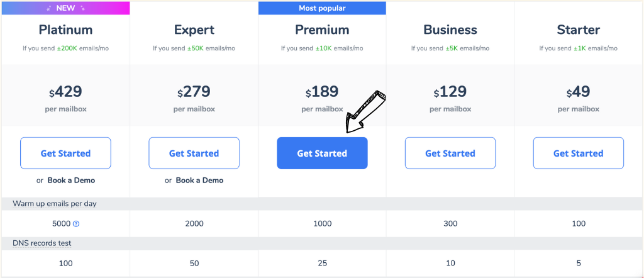Select the Platinum plan heading
This screenshot has width=644, height=278.
[65, 30]
